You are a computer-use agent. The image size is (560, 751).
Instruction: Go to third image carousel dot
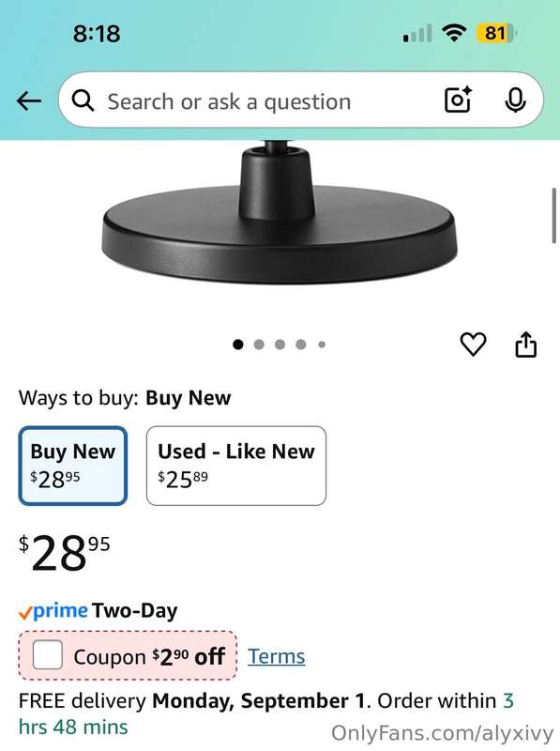[x=280, y=345]
